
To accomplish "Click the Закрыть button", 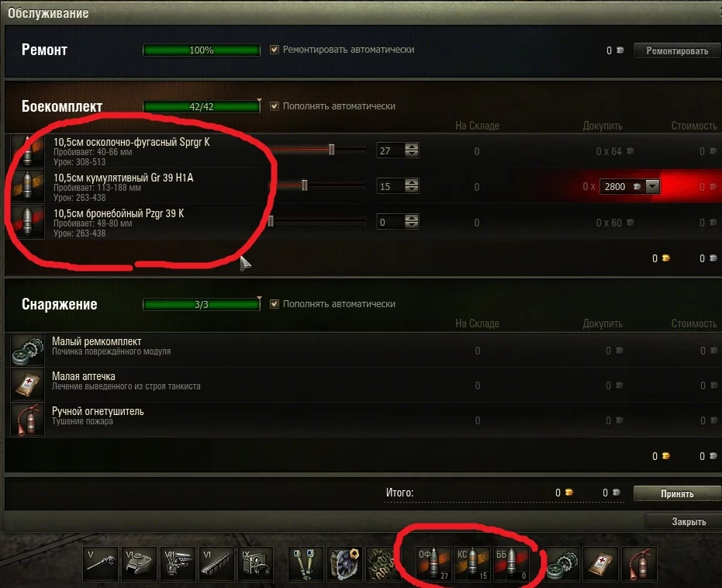I will tap(685, 522).
